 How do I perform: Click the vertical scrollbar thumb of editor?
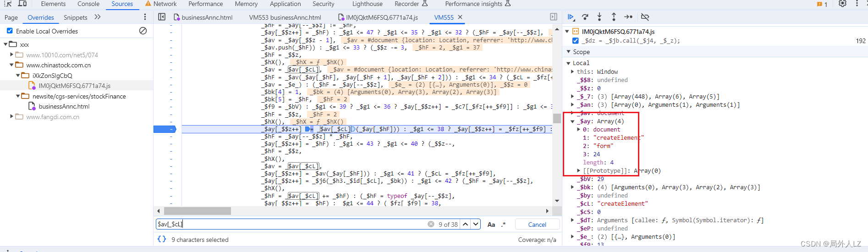coord(557,118)
